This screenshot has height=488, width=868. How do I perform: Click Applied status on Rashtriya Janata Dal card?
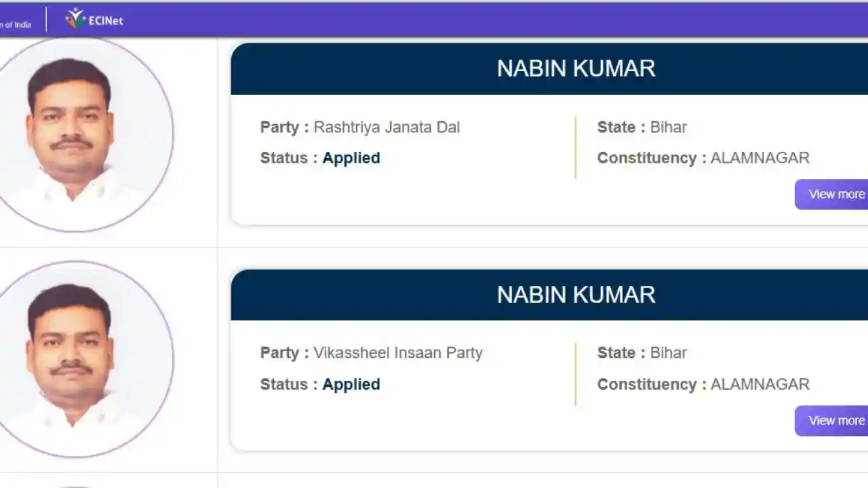pyautogui.click(x=351, y=158)
